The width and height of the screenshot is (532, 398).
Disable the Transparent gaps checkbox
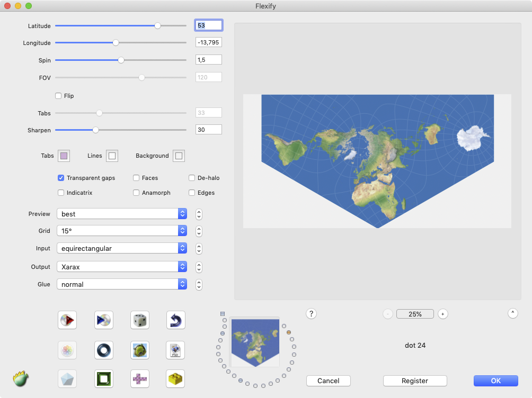pos(61,178)
